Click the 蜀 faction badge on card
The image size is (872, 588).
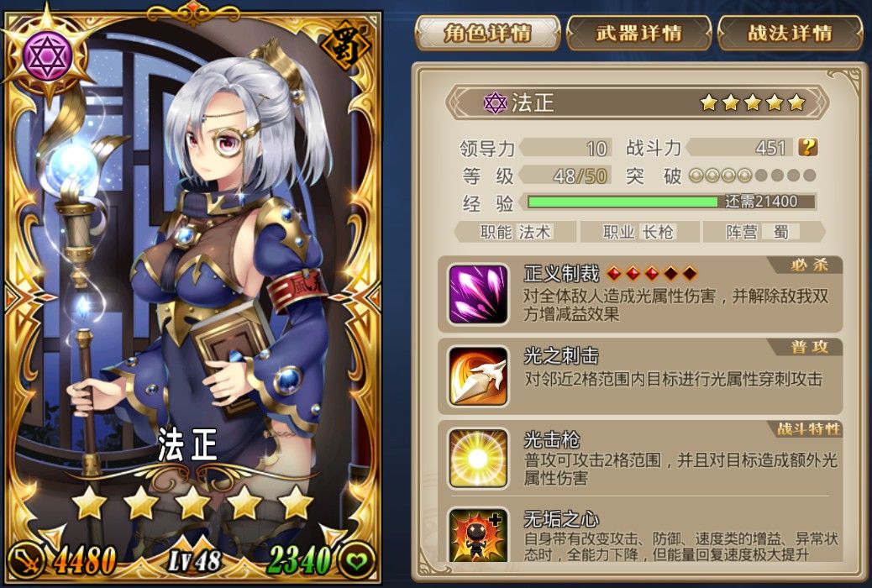(x=346, y=45)
